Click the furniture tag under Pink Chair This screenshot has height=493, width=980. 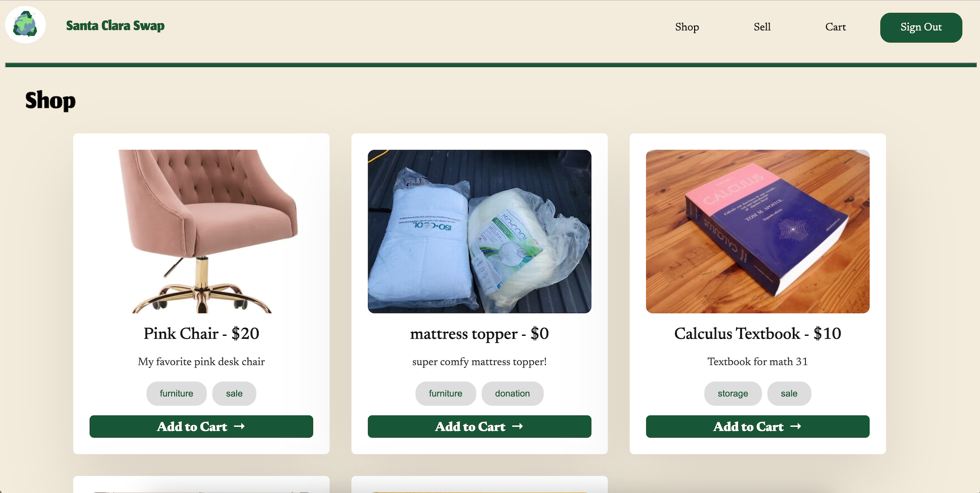(176, 393)
